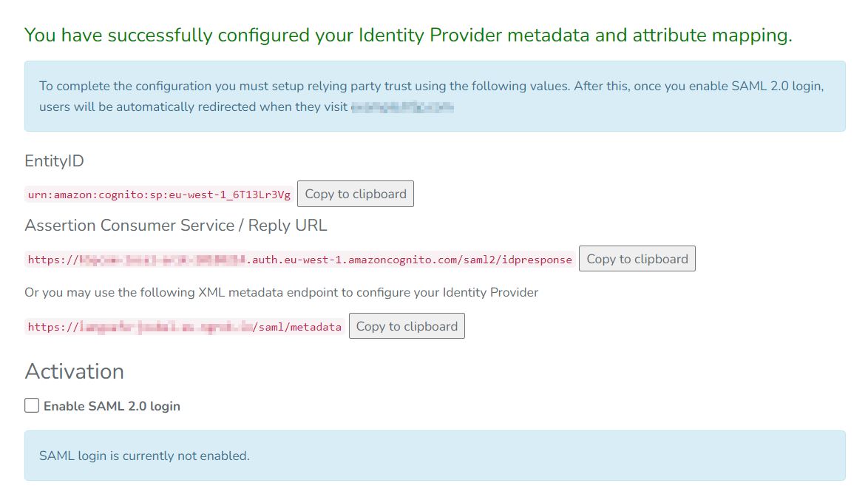Click the 'Assertion Consumer Service / Reply URL' heading
The height and width of the screenshot is (497, 868).
176,226
